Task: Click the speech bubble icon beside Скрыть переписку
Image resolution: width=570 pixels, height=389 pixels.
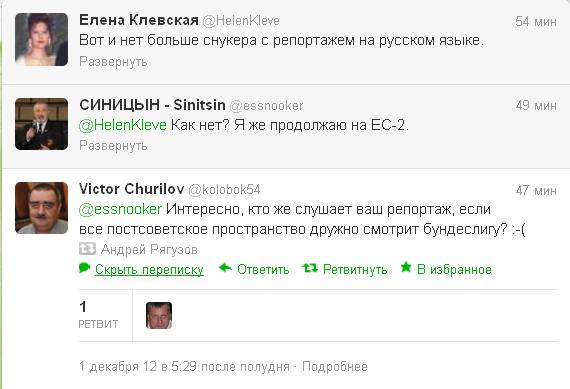Action: coord(84,268)
